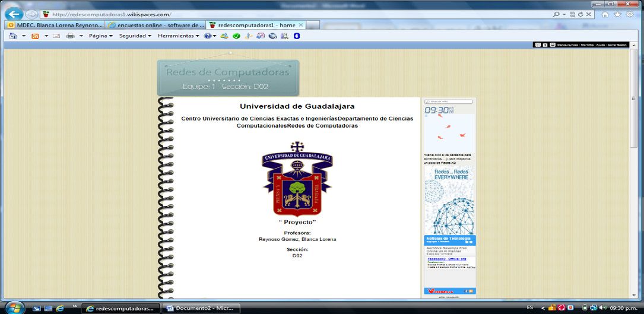Go back with the browser Back arrow

pyautogui.click(x=14, y=14)
